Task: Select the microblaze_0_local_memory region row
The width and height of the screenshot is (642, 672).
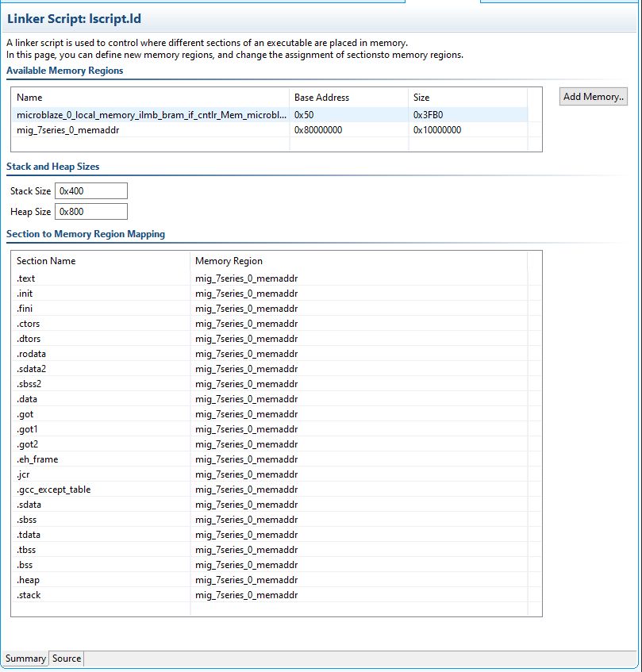Action: [270, 115]
